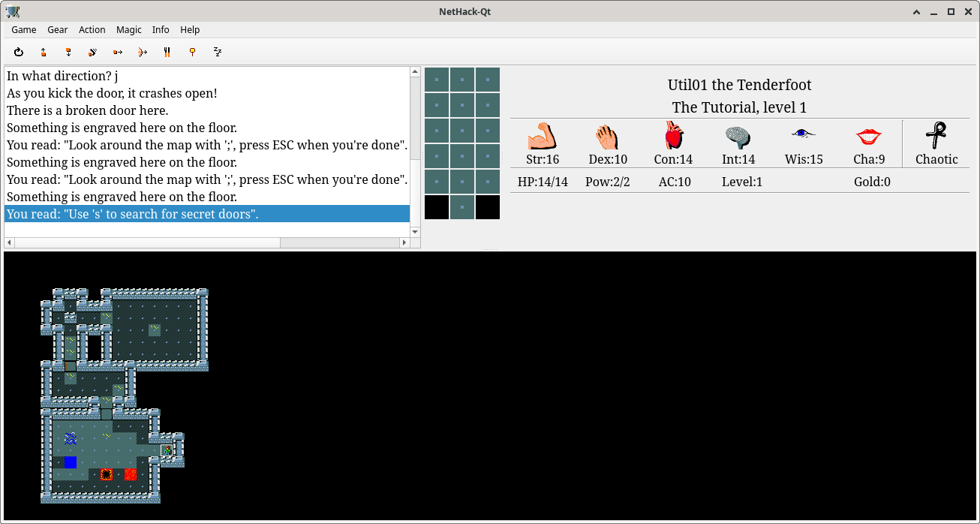980x524 pixels.
Task: Click the yellow pin toolbar icon
Action: (x=192, y=52)
